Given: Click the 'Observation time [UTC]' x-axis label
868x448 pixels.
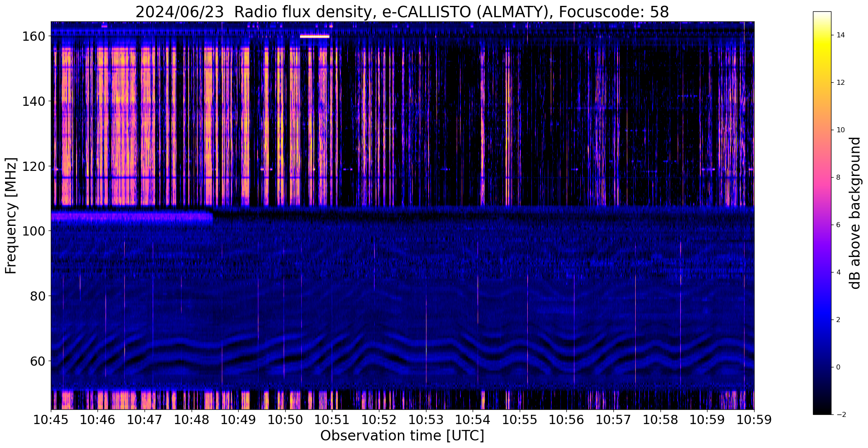Looking at the screenshot, I should (402, 435).
